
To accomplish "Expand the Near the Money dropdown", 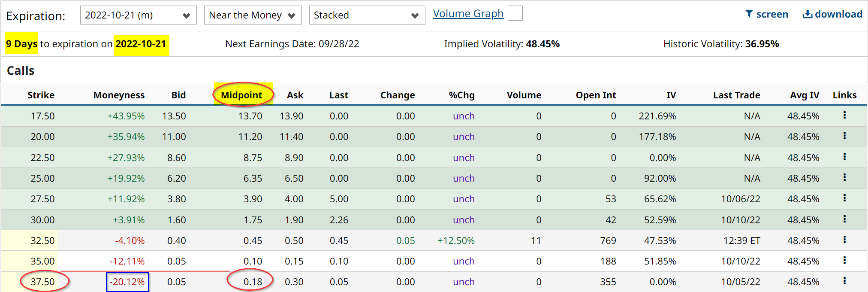I will click(253, 15).
